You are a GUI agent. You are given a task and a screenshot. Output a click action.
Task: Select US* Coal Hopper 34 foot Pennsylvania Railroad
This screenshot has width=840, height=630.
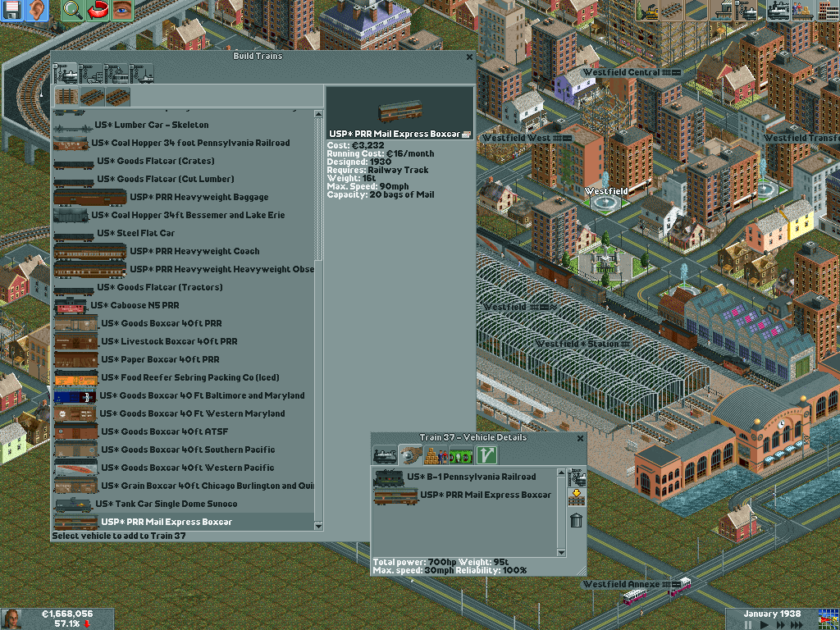point(183,143)
